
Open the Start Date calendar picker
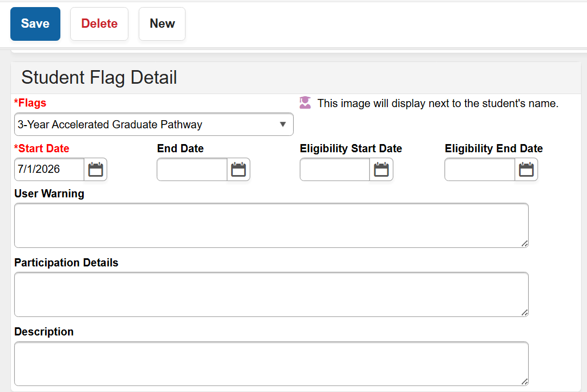tap(96, 170)
